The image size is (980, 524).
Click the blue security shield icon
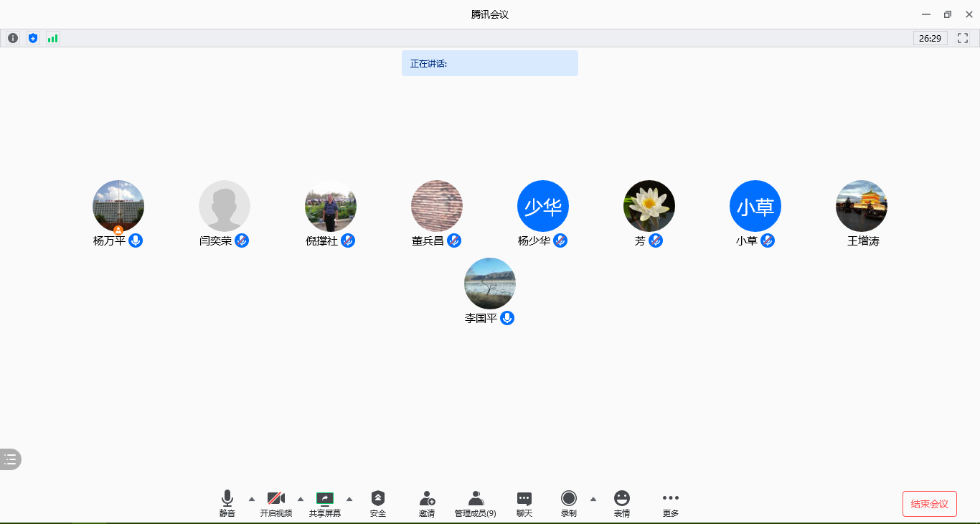33,38
